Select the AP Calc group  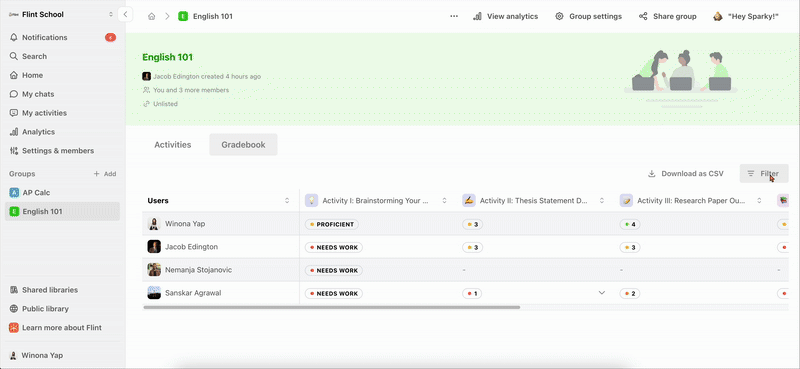62,192
